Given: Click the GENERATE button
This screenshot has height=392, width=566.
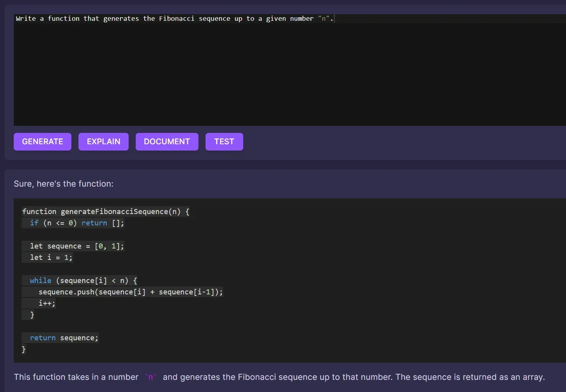Looking at the screenshot, I should (x=42, y=142).
